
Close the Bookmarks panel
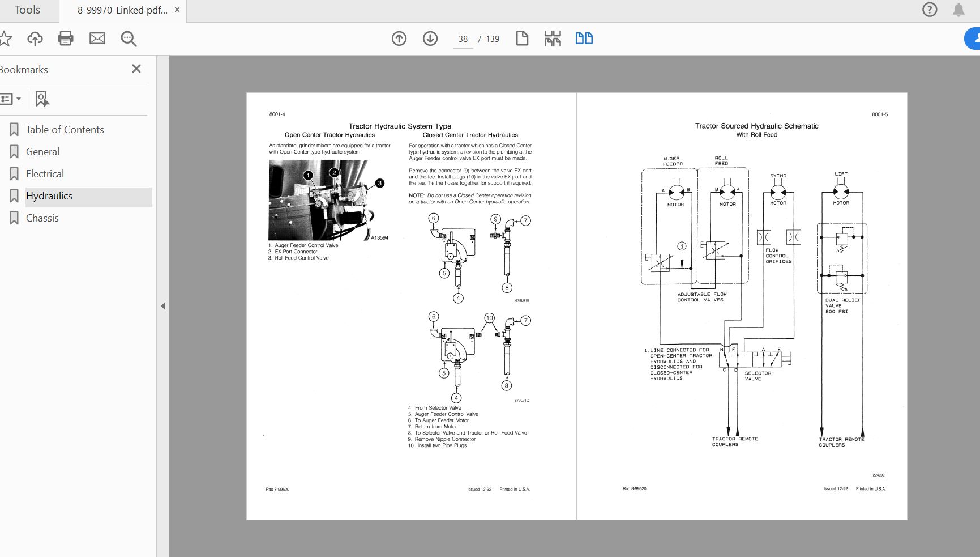[136, 69]
